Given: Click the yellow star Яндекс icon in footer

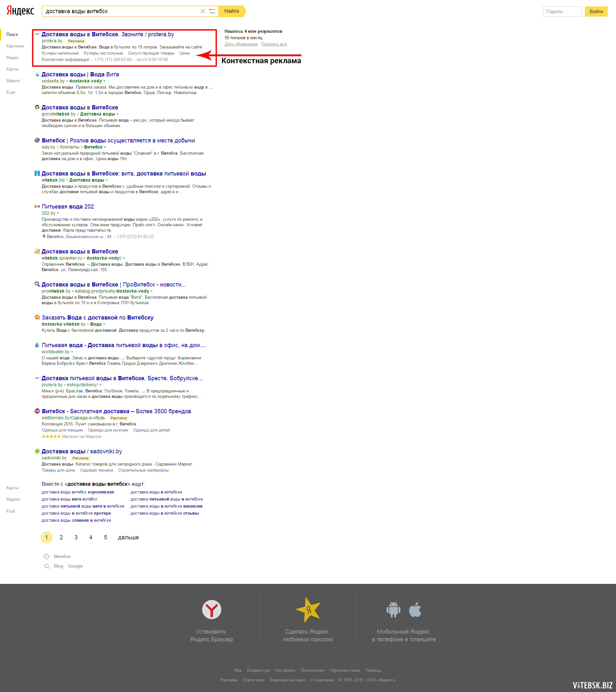Looking at the screenshot, I should coord(308,610).
